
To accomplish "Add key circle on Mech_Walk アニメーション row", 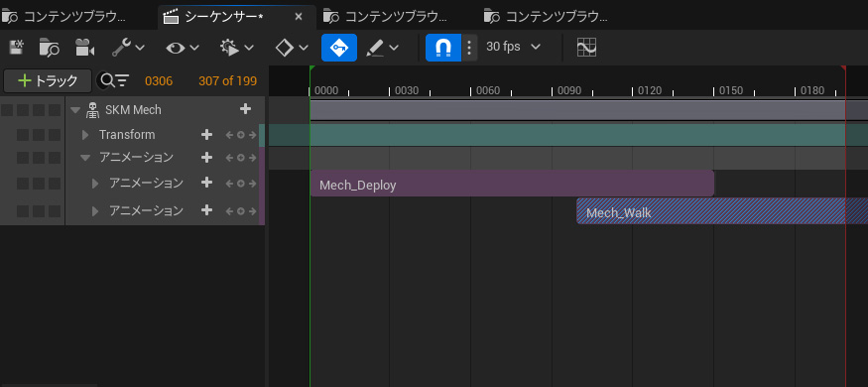I will click(241, 211).
